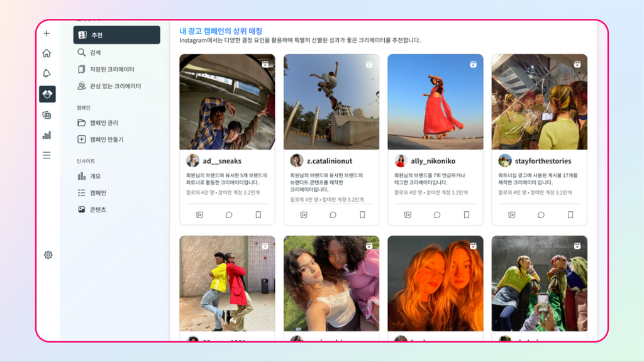Bookmark the z.catalinionut creator
Screen dimensions: 644x362
(x=362, y=215)
